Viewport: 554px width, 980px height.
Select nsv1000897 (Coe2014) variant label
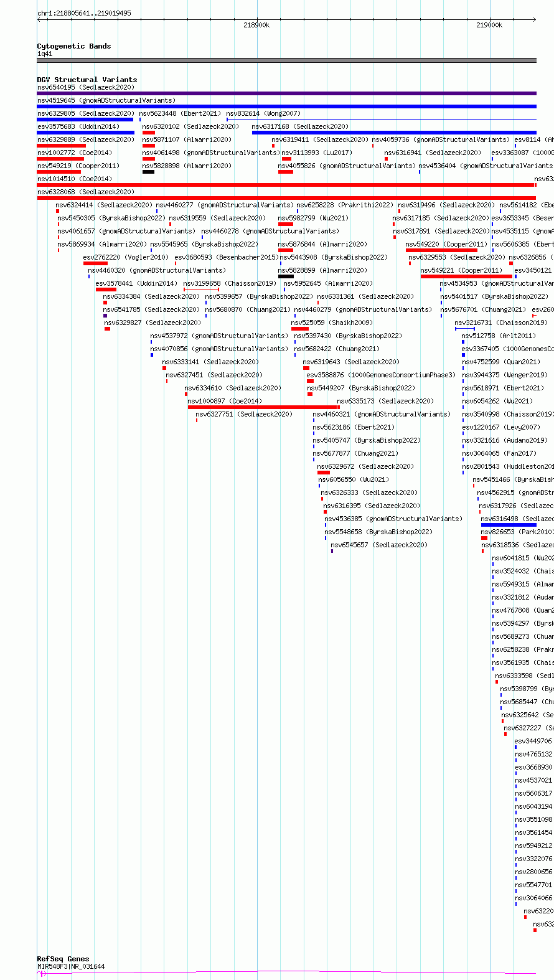pos(225,401)
